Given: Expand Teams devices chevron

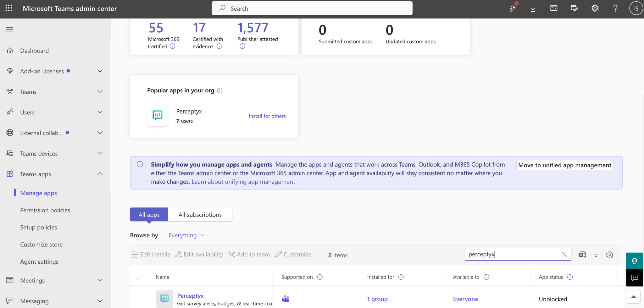Looking at the screenshot, I should coord(100,153).
